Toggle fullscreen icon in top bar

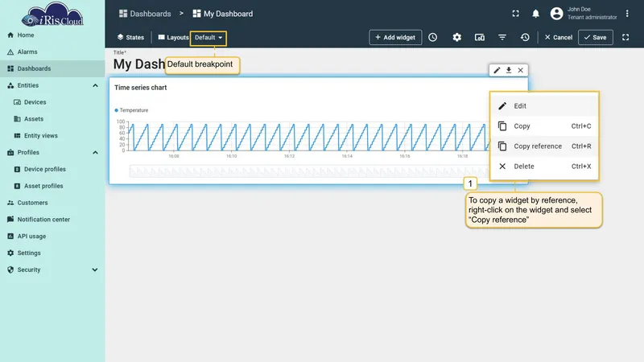[515, 14]
